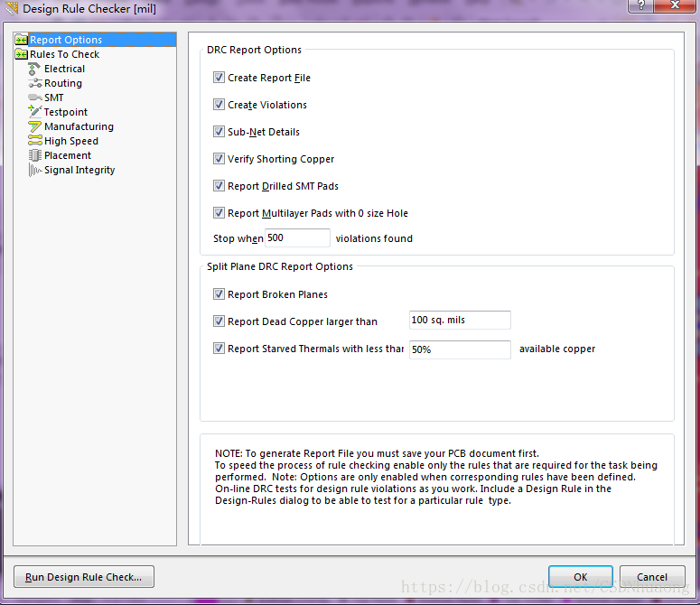
Task: Toggle the Create Violations checkbox
Action: tap(219, 105)
